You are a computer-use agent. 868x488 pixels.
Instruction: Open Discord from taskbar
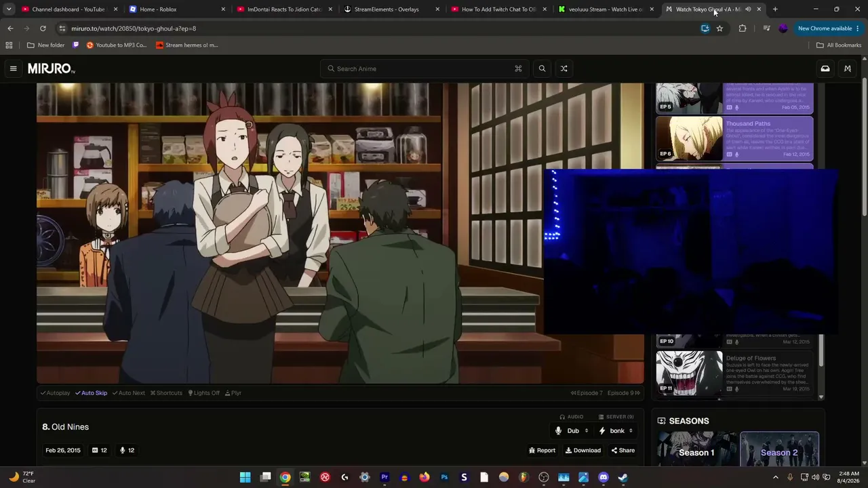604,477
